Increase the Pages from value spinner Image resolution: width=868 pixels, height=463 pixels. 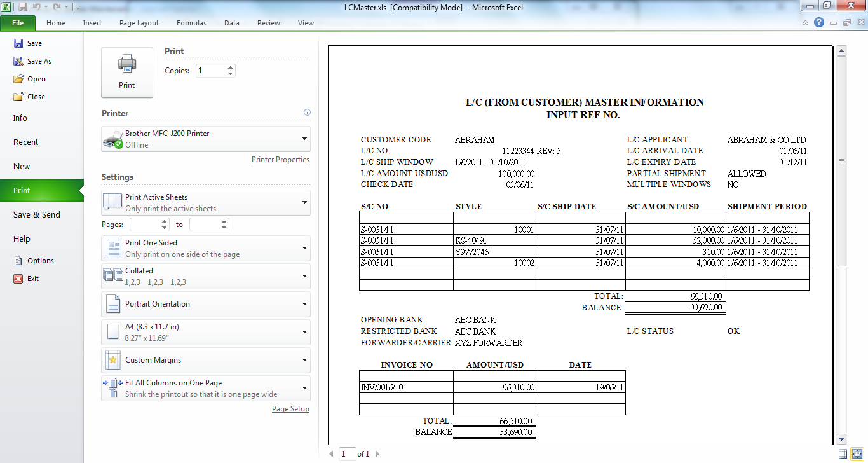(x=165, y=221)
